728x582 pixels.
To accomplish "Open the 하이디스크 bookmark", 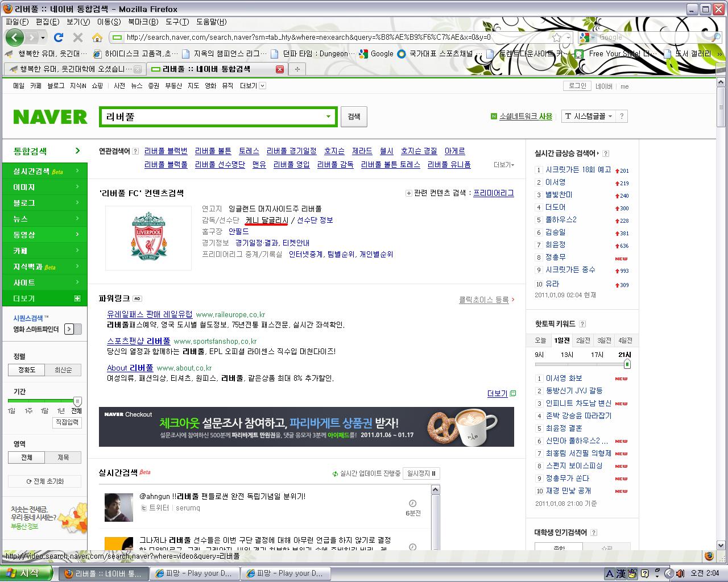I will click(x=135, y=53).
